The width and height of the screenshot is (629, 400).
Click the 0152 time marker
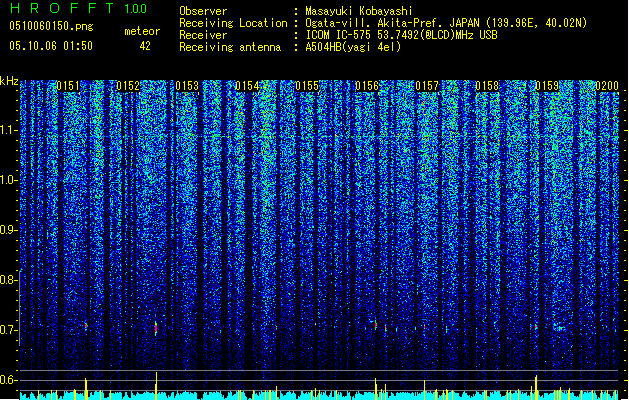(x=128, y=86)
